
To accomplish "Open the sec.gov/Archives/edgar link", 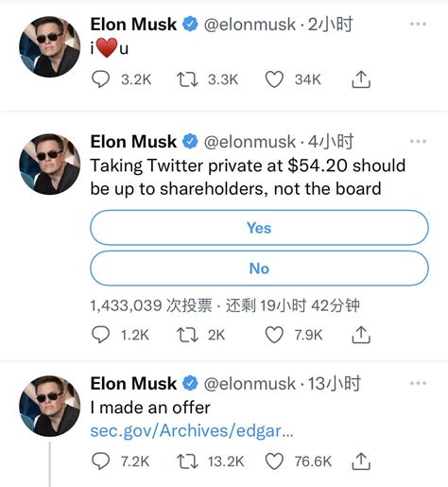I will [192, 431].
